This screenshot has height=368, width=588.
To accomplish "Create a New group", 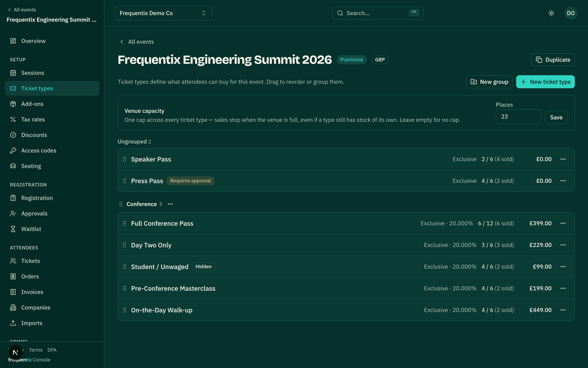I will pos(489,82).
